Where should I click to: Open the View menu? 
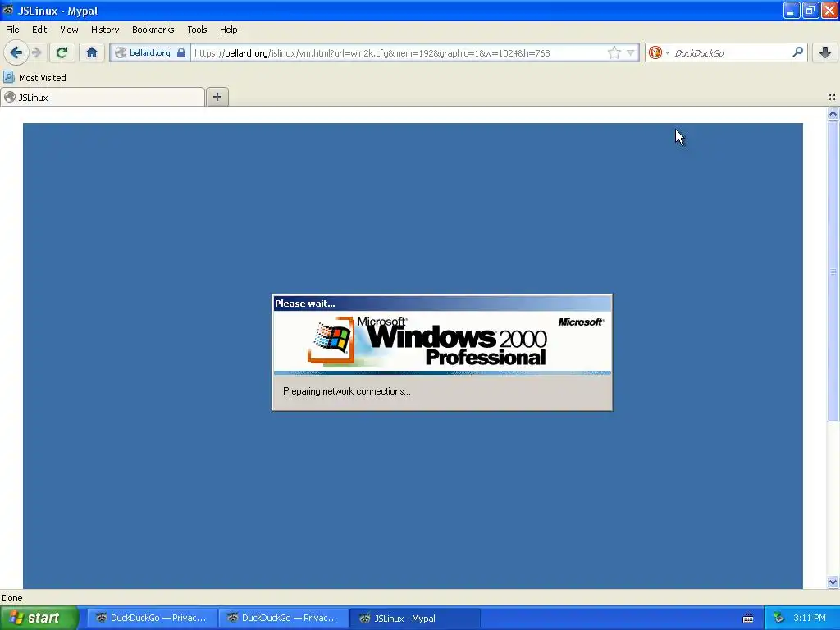click(x=69, y=30)
